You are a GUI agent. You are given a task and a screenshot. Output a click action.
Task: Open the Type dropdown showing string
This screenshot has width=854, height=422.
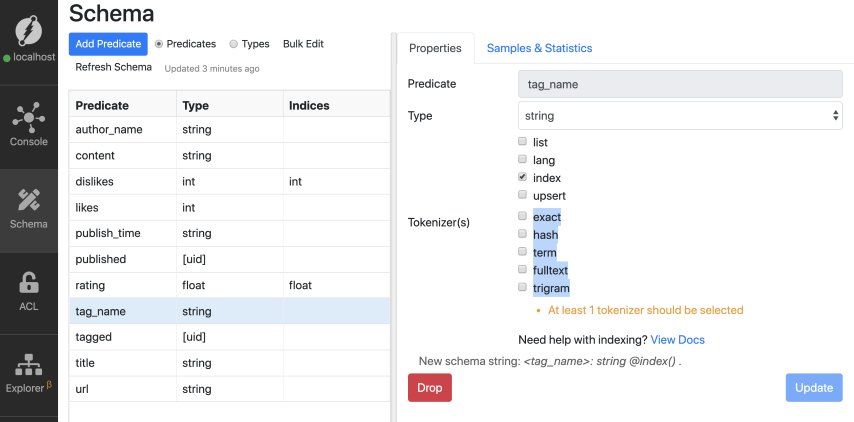coord(680,116)
